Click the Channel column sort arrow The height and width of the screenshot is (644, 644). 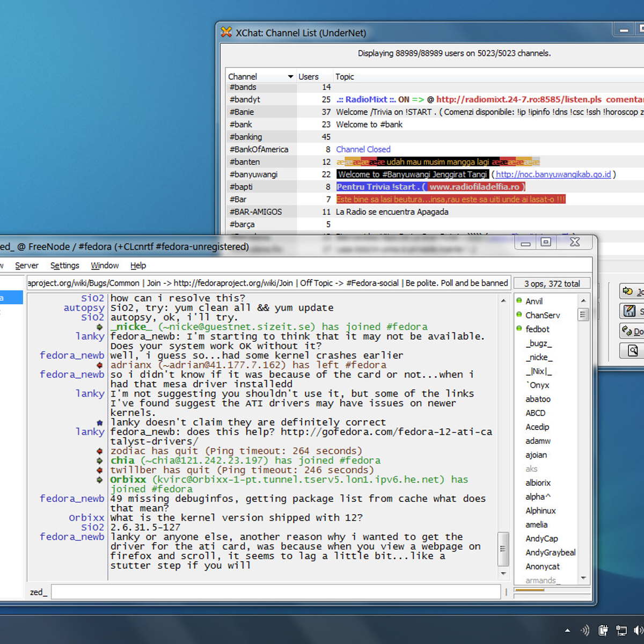(290, 77)
